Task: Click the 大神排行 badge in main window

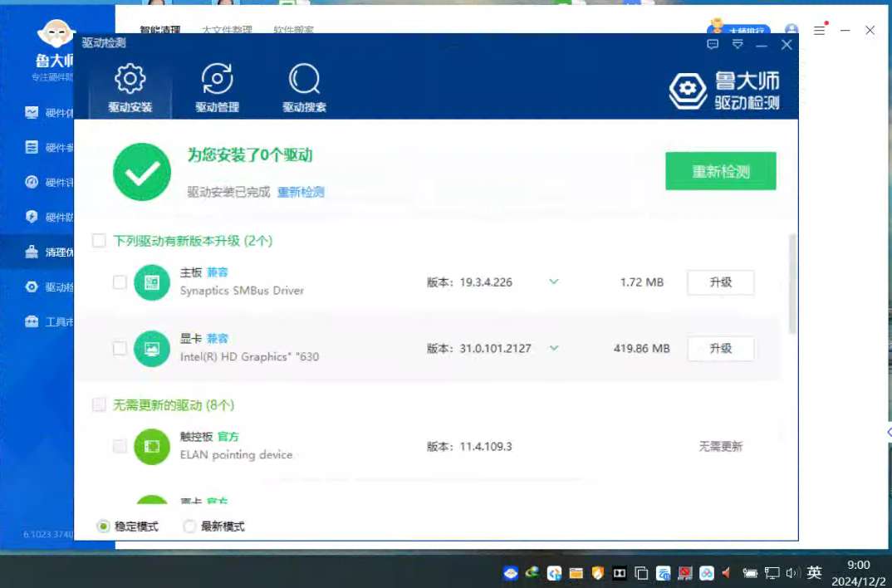Action: (x=738, y=28)
